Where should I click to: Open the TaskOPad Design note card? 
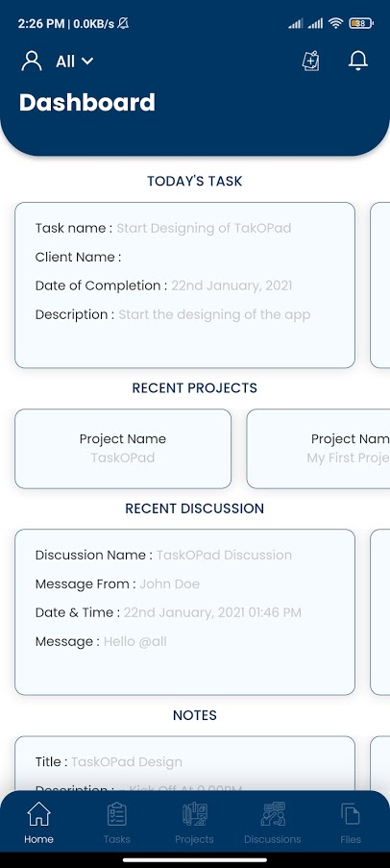184,764
